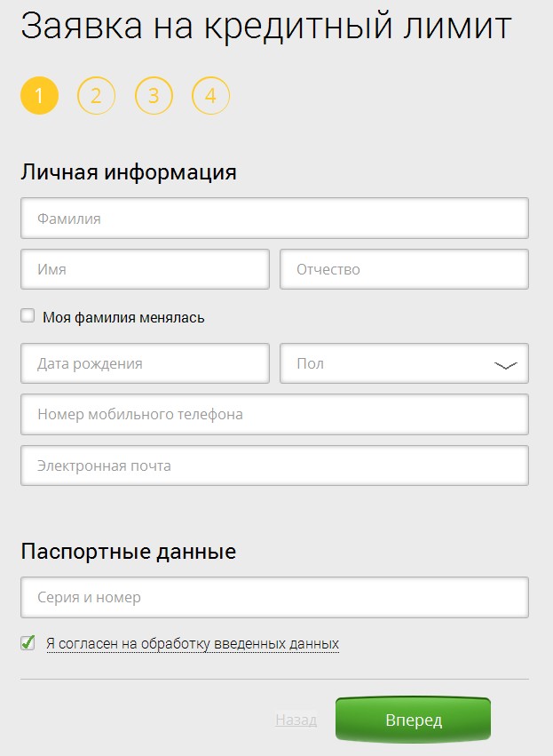
Task: Jump to step 2 circle
Action: click(x=97, y=96)
